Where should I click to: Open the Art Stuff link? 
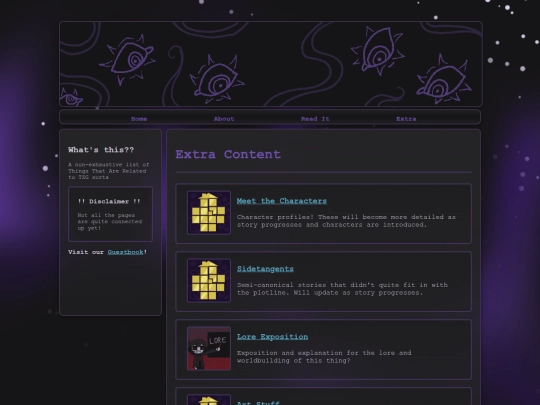[258, 403]
